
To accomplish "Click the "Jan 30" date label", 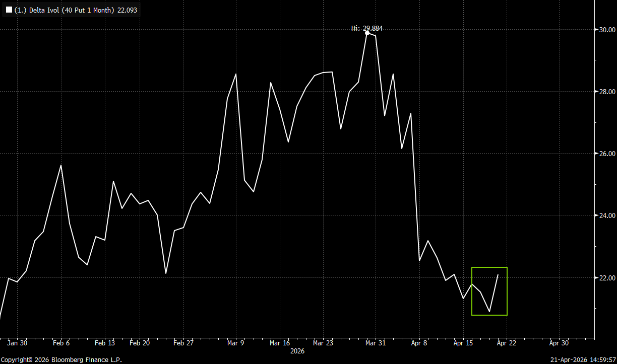I will point(17,343).
